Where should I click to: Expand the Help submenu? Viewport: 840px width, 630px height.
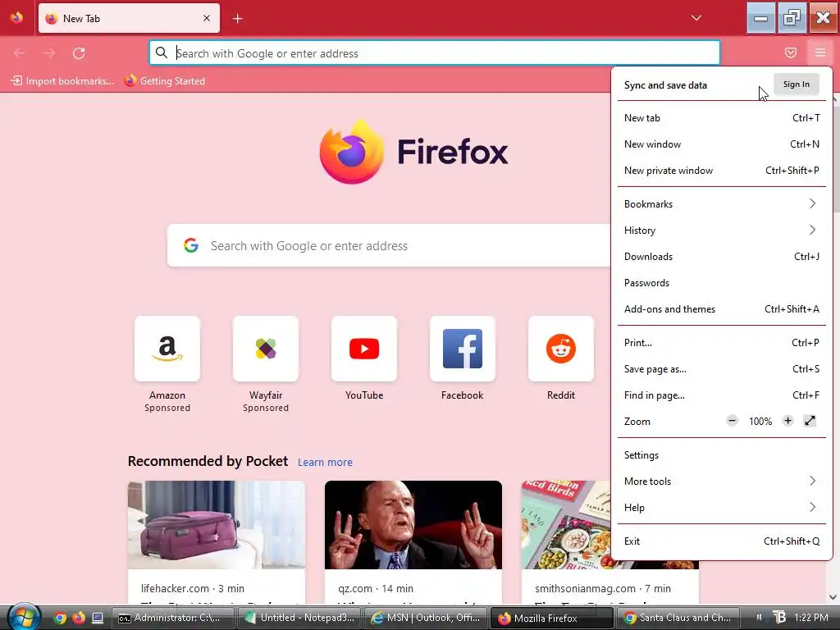(722, 508)
